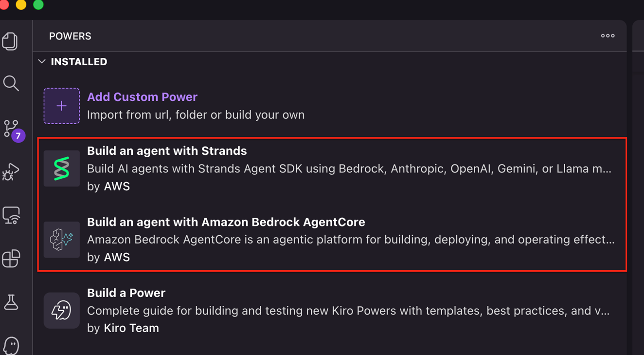
Task: Open the Remote Explorer monitor icon
Action: (11, 215)
